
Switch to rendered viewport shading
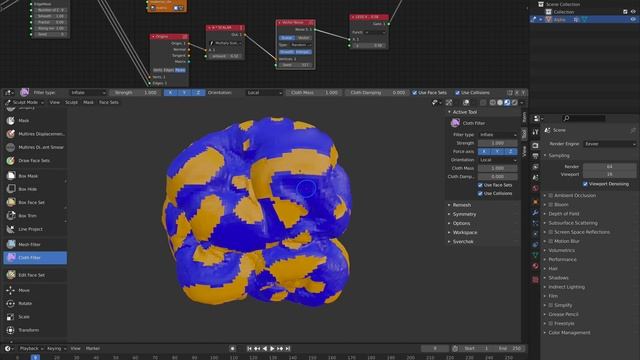(515, 102)
